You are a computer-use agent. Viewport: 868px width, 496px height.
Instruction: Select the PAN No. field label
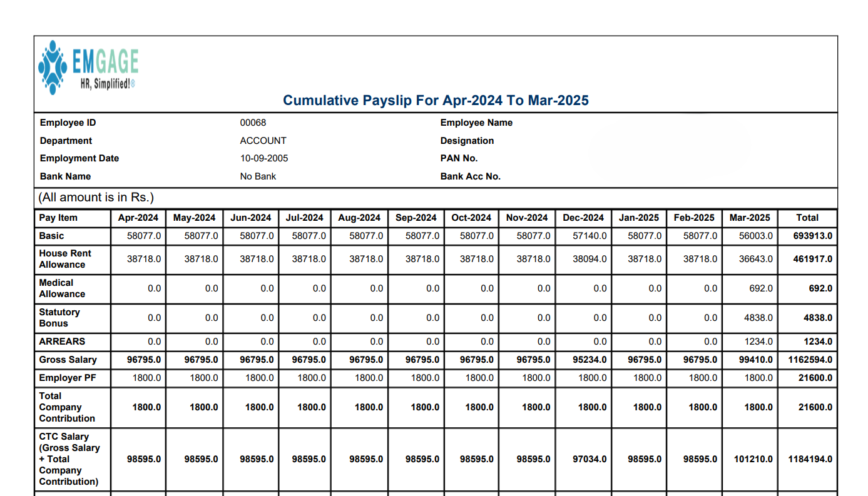click(x=459, y=158)
